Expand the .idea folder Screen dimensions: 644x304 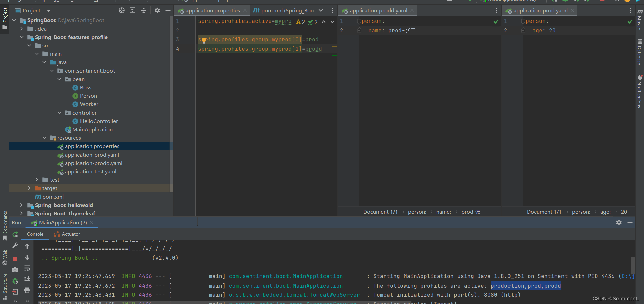pos(22,29)
